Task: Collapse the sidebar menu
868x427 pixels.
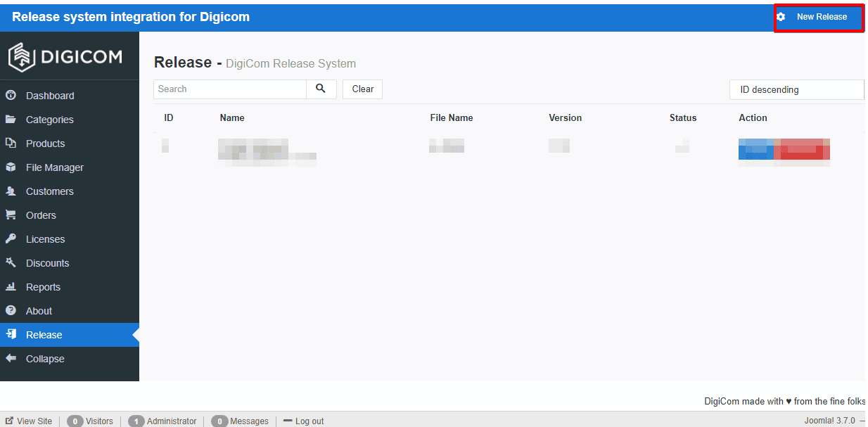Action: 44,358
